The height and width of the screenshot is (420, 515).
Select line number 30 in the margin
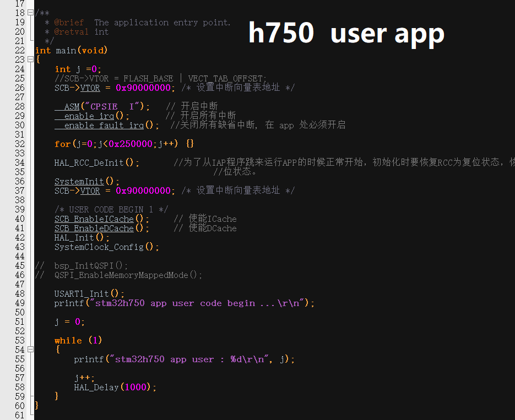coord(19,125)
